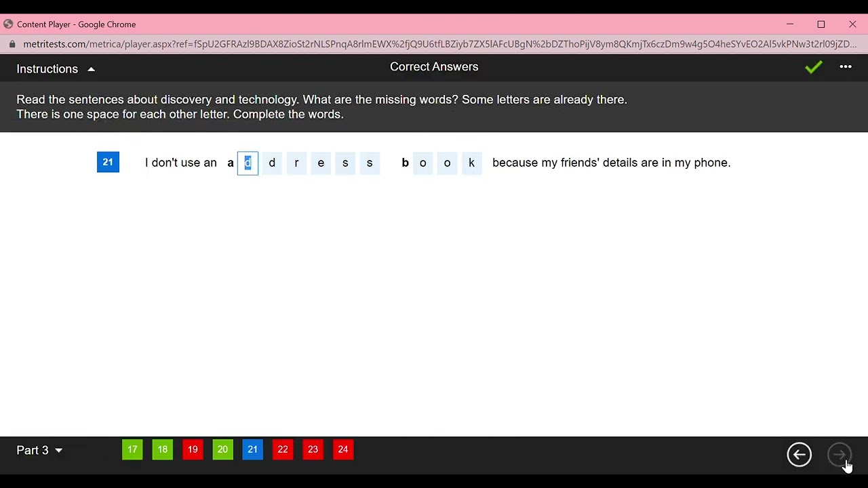The height and width of the screenshot is (488, 868).
Task: Jump to question 20
Action: (222, 449)
